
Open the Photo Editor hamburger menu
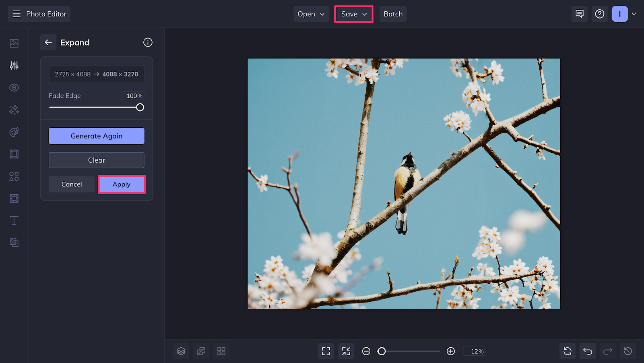pyautogui.click(x=16, y=13)
